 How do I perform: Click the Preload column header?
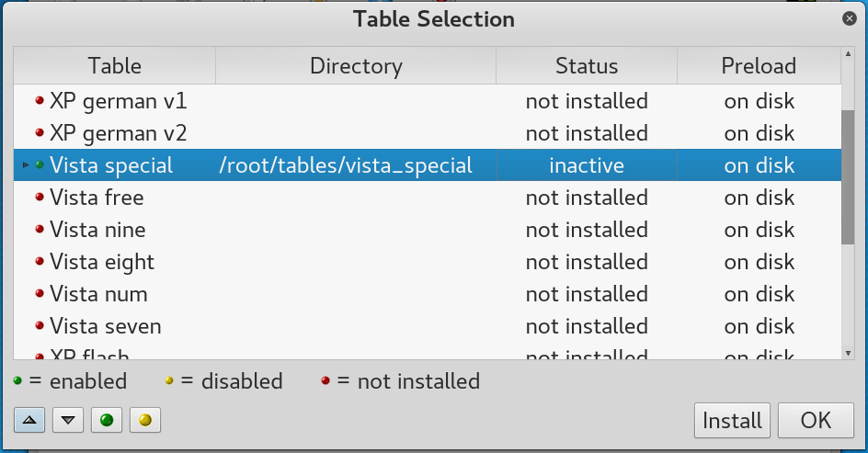coord(759,66)
